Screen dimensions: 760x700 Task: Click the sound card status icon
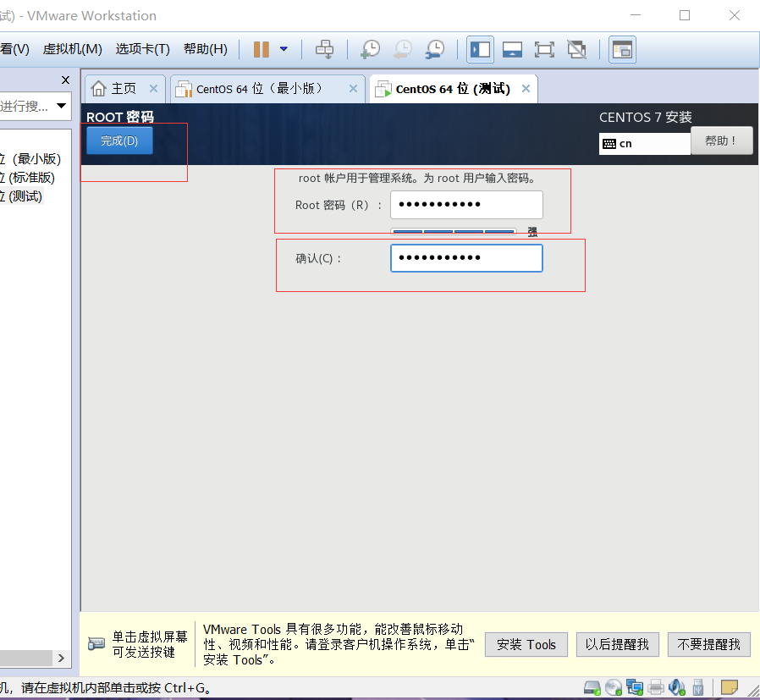coord(676,687)
